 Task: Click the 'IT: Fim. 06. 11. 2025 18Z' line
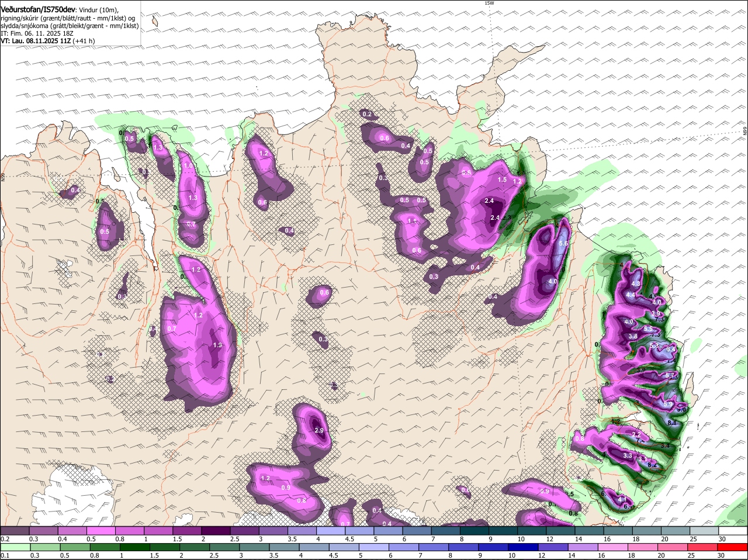pos(38,33)
